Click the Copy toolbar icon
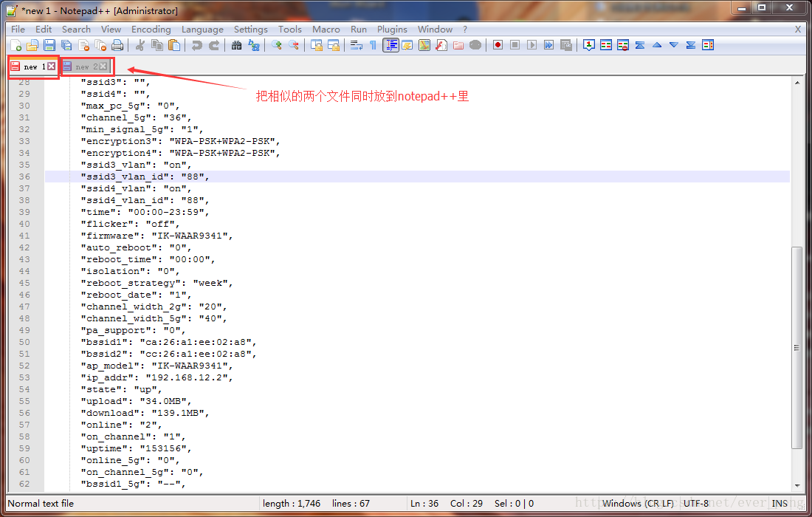812x517 pixels. click(x=157, y=45)
